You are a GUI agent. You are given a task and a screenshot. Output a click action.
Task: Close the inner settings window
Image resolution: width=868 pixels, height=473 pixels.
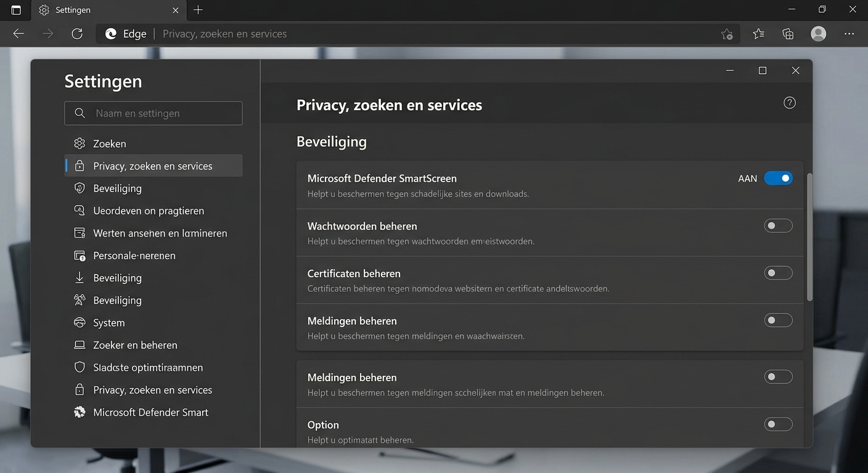[x=796, y=71]
